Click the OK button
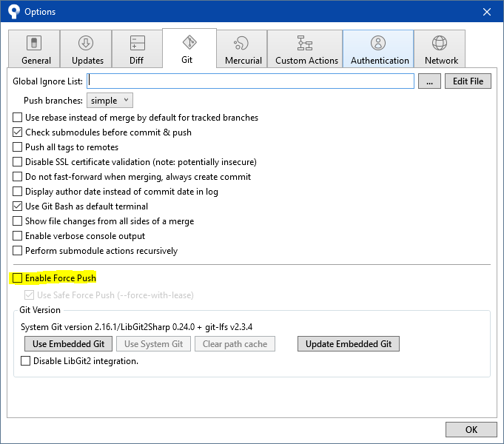The image size is (504, 444). 471,429
